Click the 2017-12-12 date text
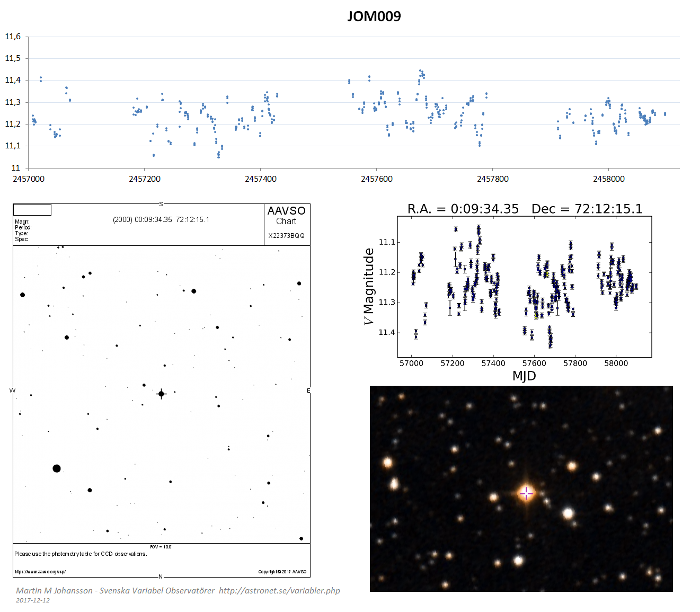 [33, 600]
